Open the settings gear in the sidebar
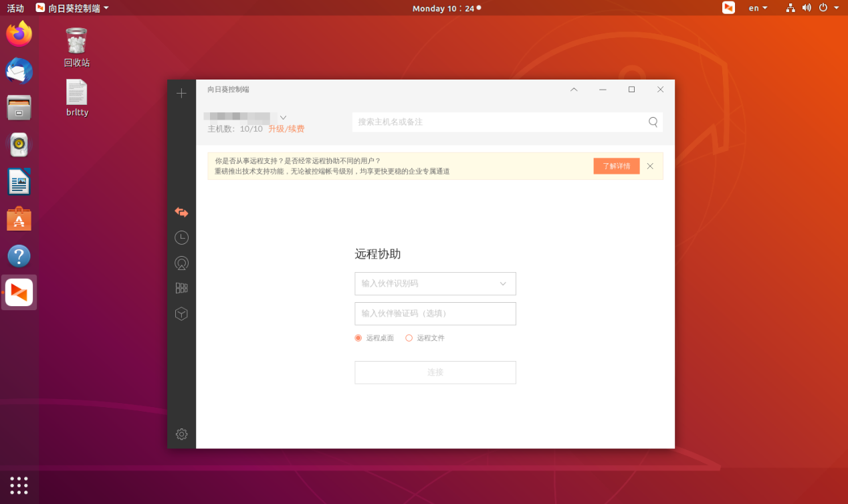 click(181, 434)
